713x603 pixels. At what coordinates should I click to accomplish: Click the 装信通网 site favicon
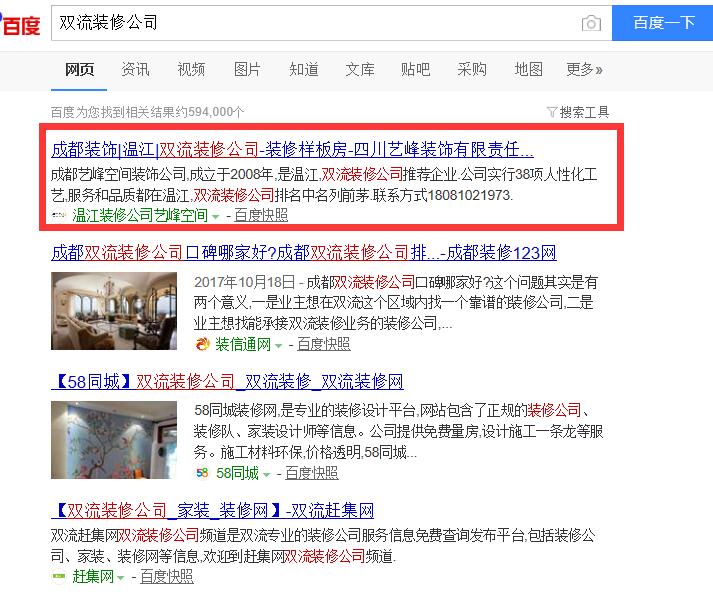pos(202,344)
